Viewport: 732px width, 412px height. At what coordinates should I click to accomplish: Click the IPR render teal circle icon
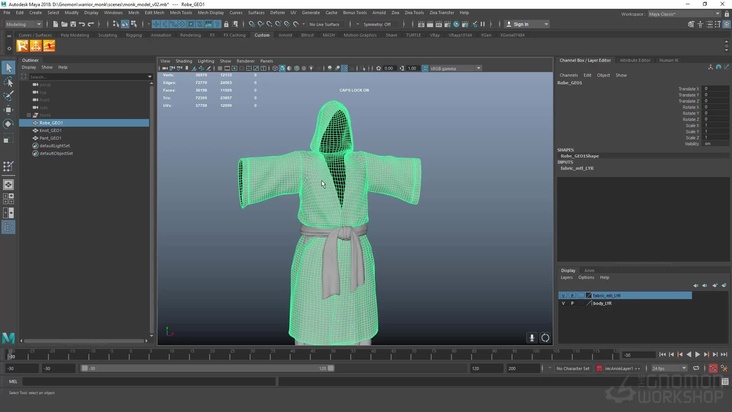[x=457, y=24]
